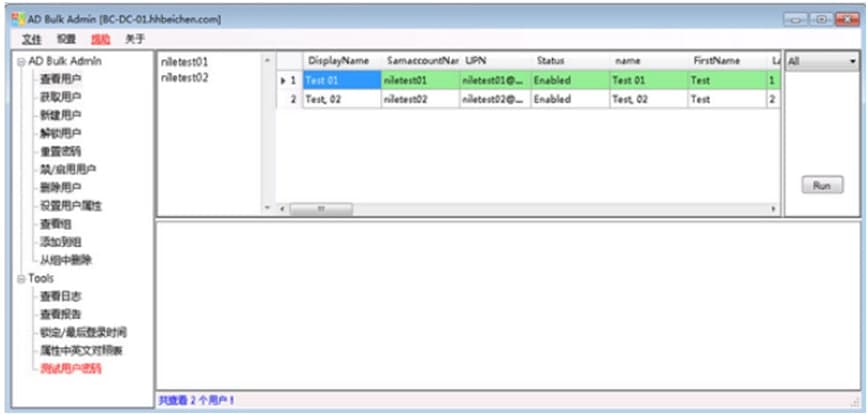
Task: Open the 文件 menu
Action: (32, 39)
